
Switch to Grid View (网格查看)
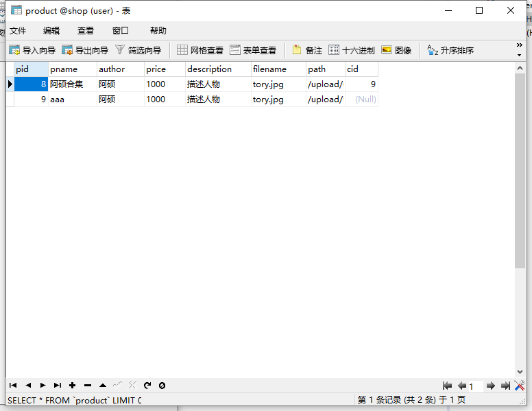200,50
